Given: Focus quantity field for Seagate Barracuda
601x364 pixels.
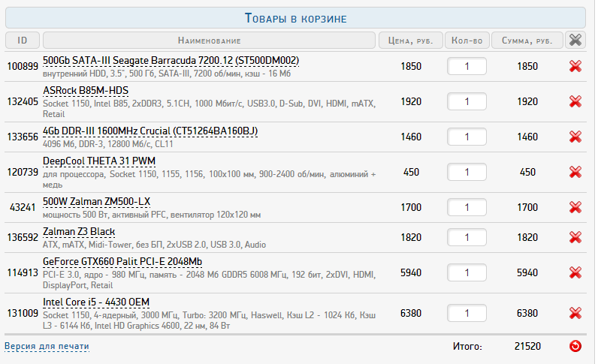Looking at the screenshot, I should point(467,66).
